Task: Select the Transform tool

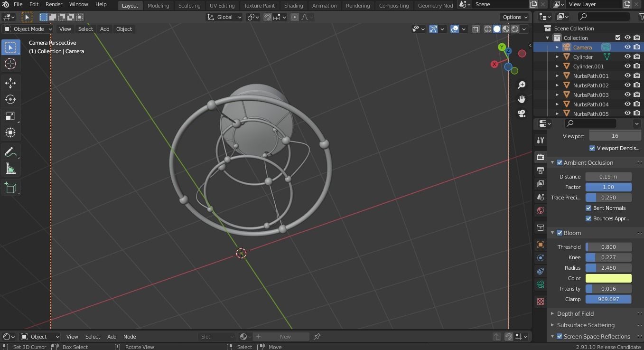Action: pyautogui.click(x=10, y=132)
